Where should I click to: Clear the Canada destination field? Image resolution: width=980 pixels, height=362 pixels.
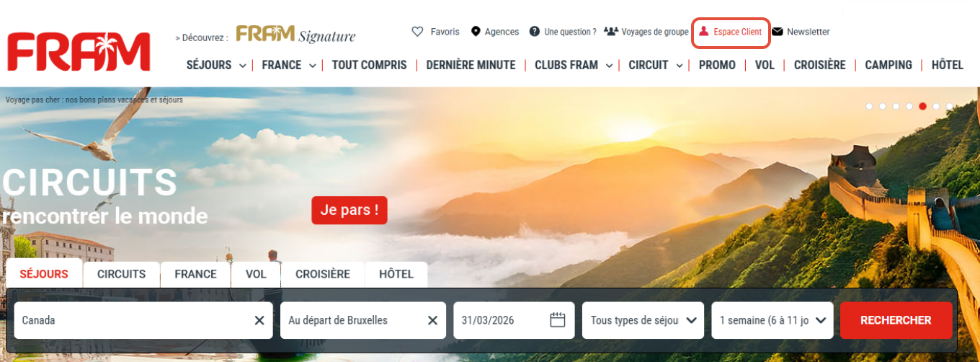tap(259, 320)
